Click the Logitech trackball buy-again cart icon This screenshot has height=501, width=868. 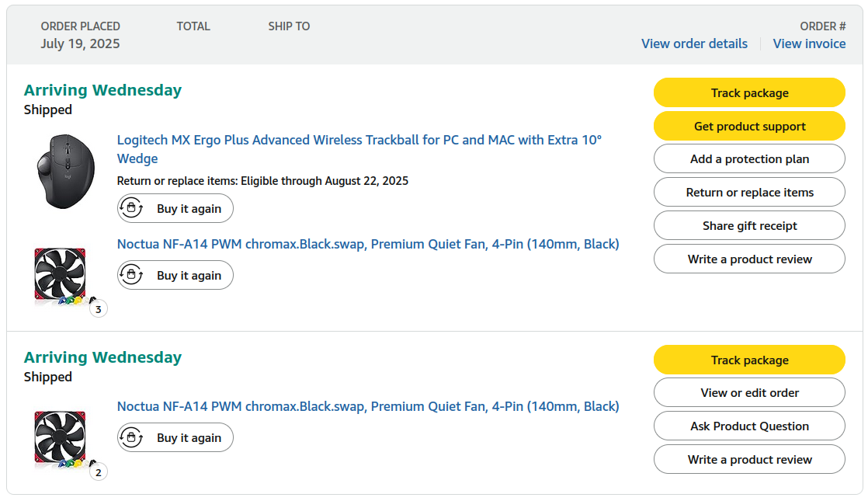click(x=131, y=208)
